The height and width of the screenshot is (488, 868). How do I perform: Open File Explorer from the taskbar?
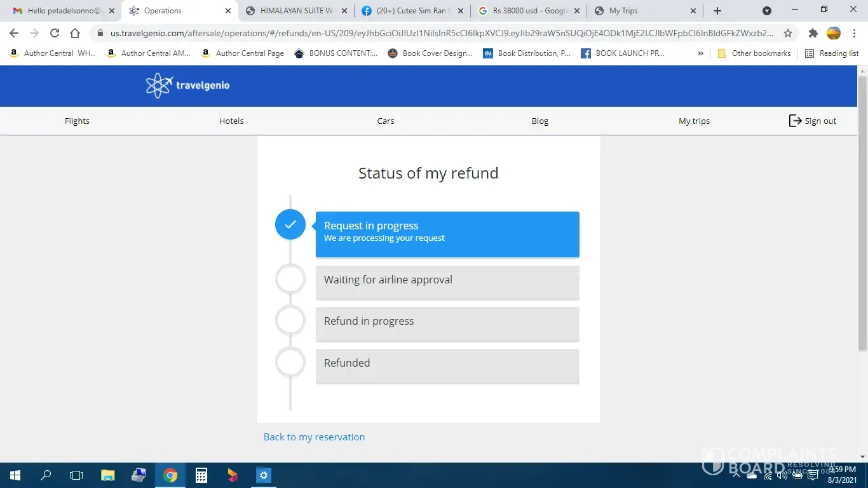(x=108, y=475)
